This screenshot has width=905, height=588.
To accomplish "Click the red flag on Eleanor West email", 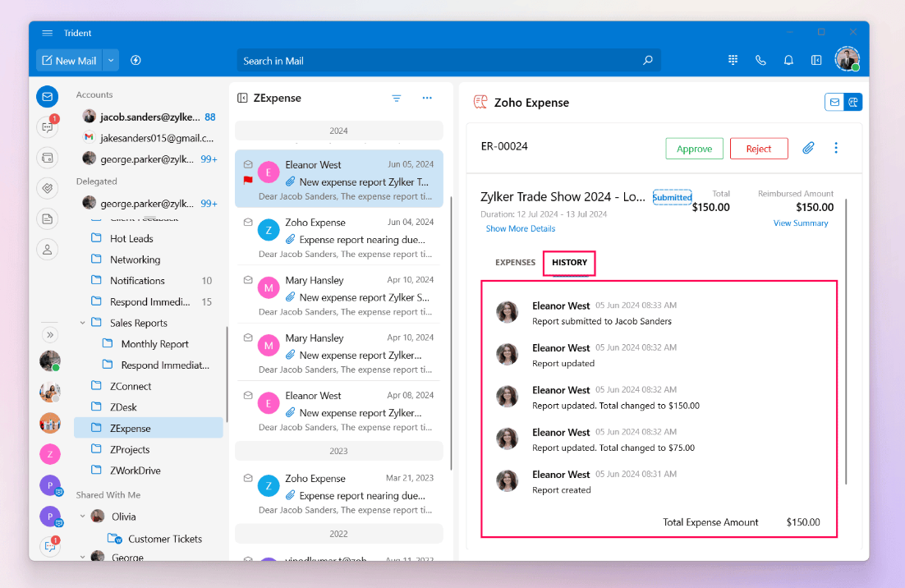I will click(248, 181).
